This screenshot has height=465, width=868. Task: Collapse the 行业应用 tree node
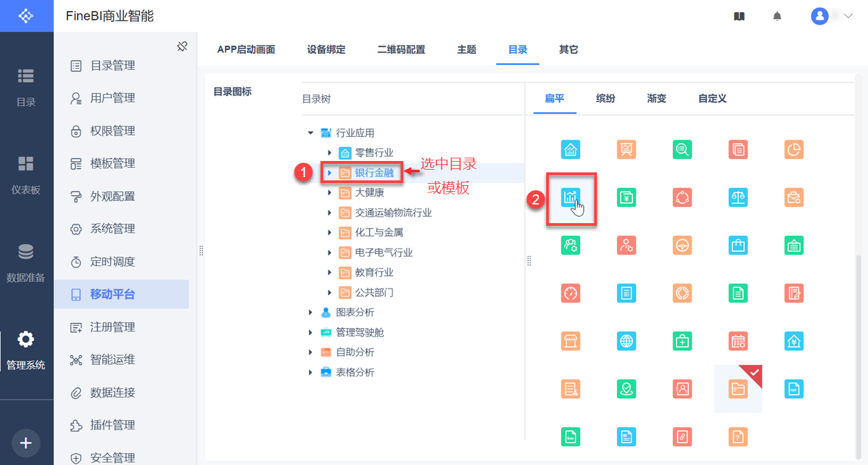310,133
